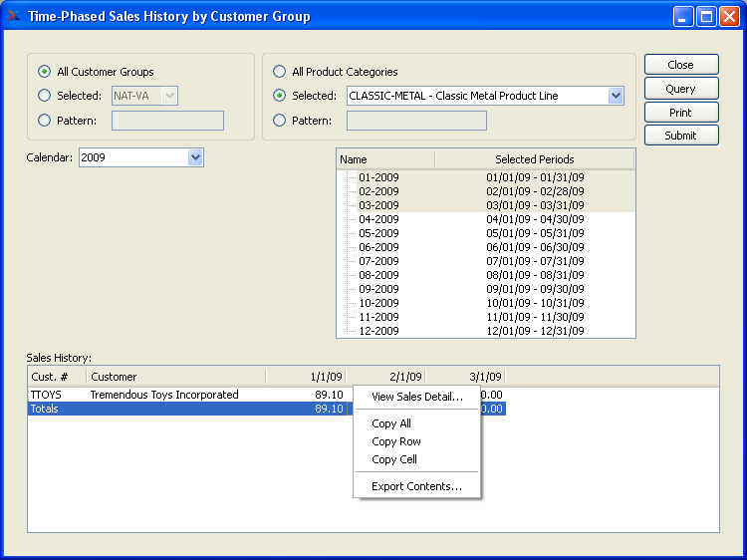Viewport: 747px width, 560px height.
Task: Click the product category Pattern text field
Action: coord(416,121)
